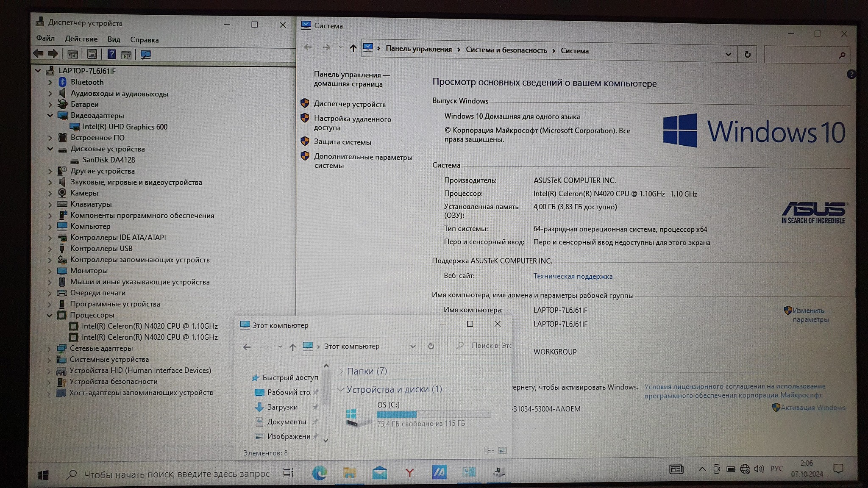This screenshot has width=868, height=488.
Task: Collapse the Видеоадаптеры category
Action: click(50, 115)
